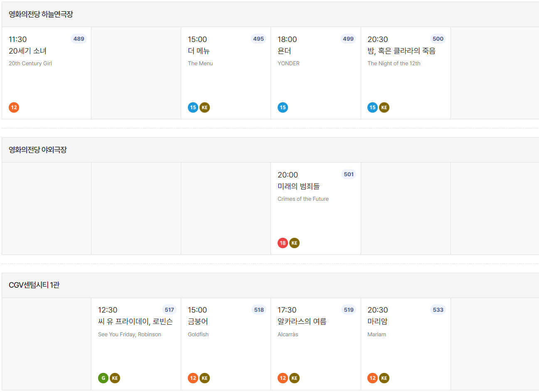The width and height of the screenshot is (539, 392).
Task: Select screening code 519
Action: [349, 310]
